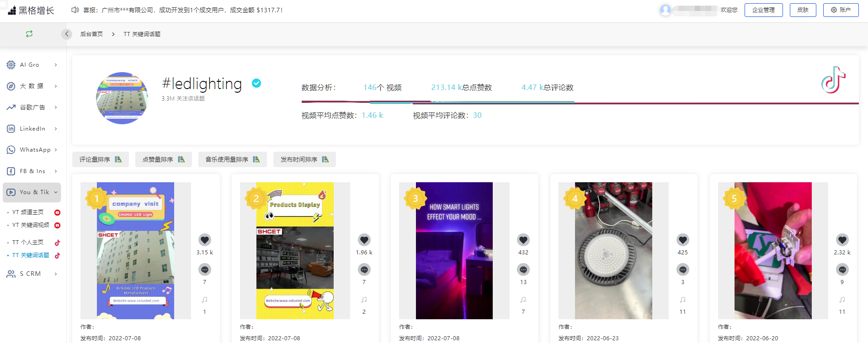Sort videos by 评论量排序
868x343 pixels.
[x=100, y=159]
